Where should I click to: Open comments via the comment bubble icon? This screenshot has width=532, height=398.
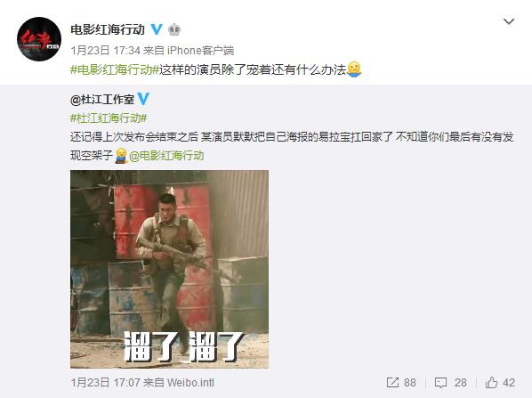(x=440, y=383)
